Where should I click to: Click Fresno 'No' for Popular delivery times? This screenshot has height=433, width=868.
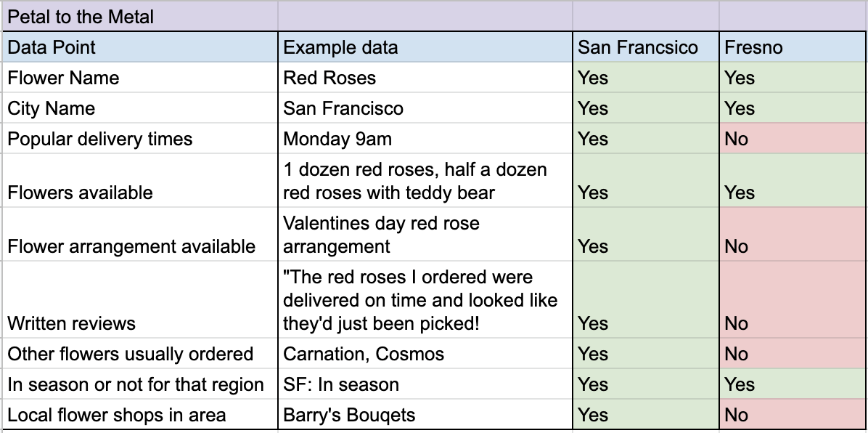click(x=793, y=138)
